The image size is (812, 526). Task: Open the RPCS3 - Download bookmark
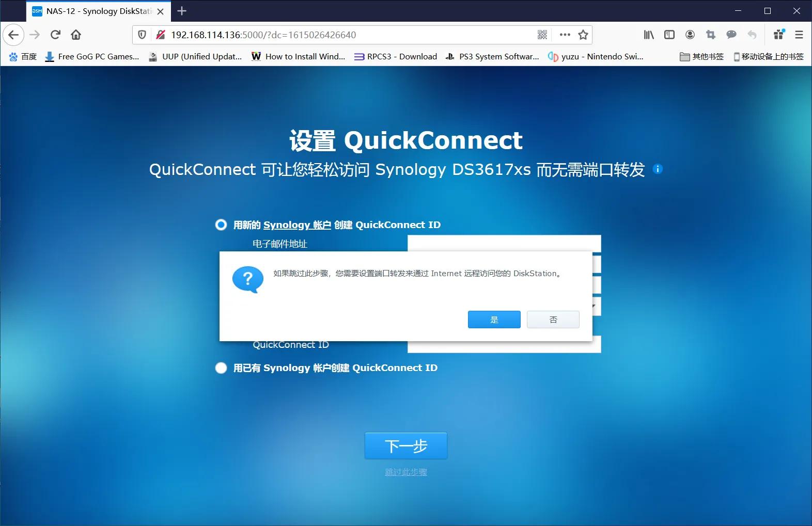pyautogui.click(x=396, y=56)
